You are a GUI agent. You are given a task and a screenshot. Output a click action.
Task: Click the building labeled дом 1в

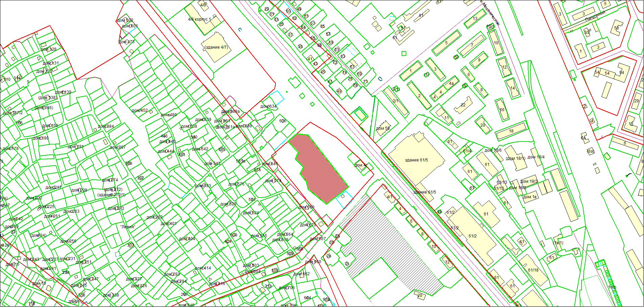(530, 197)
